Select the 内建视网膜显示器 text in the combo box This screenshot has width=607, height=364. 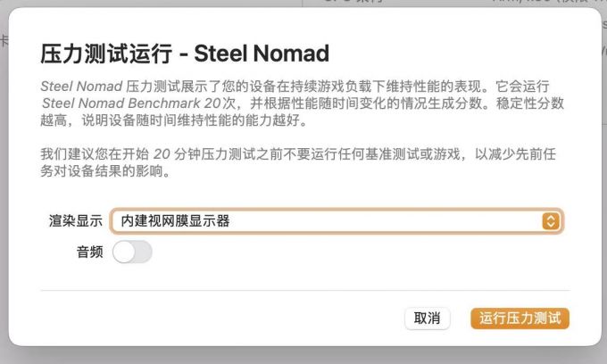(176, 220)
